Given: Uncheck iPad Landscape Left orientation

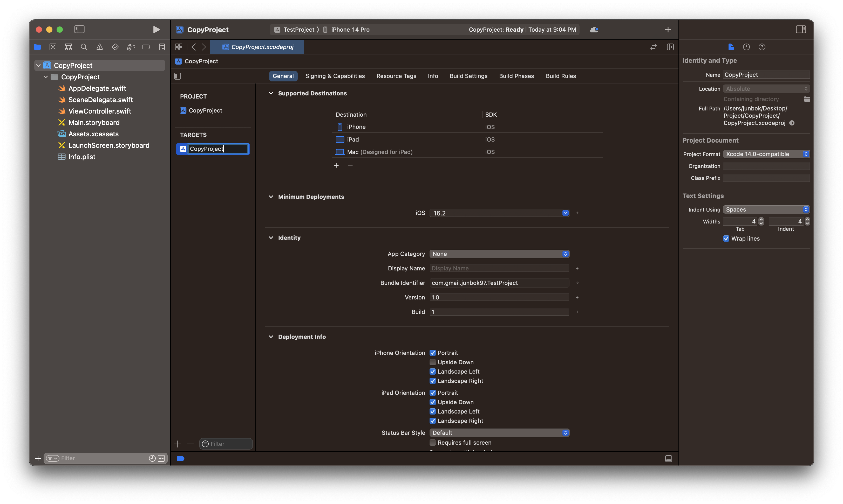Looking at the screenshot, I should (x=432, y=411).
